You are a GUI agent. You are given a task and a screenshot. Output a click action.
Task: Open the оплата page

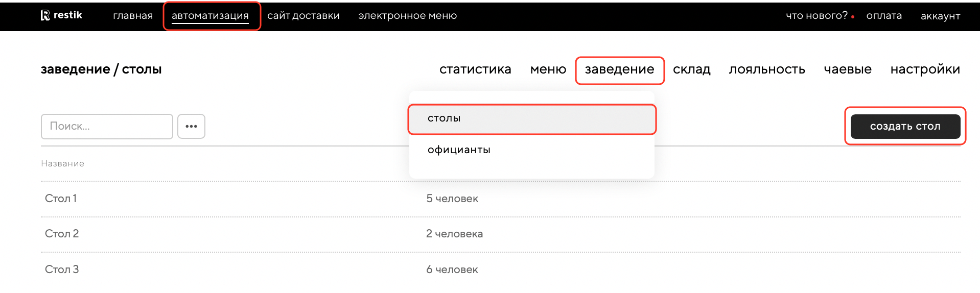coord(884,16)
